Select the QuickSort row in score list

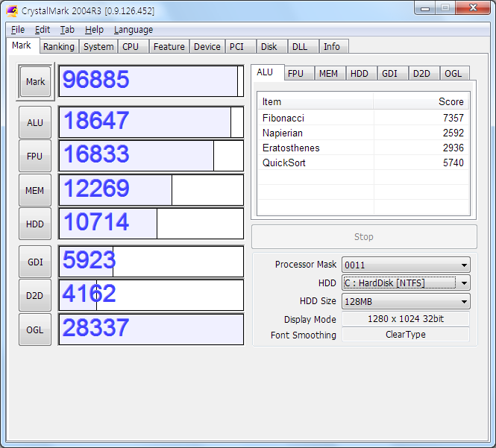(x=363, y=163)
